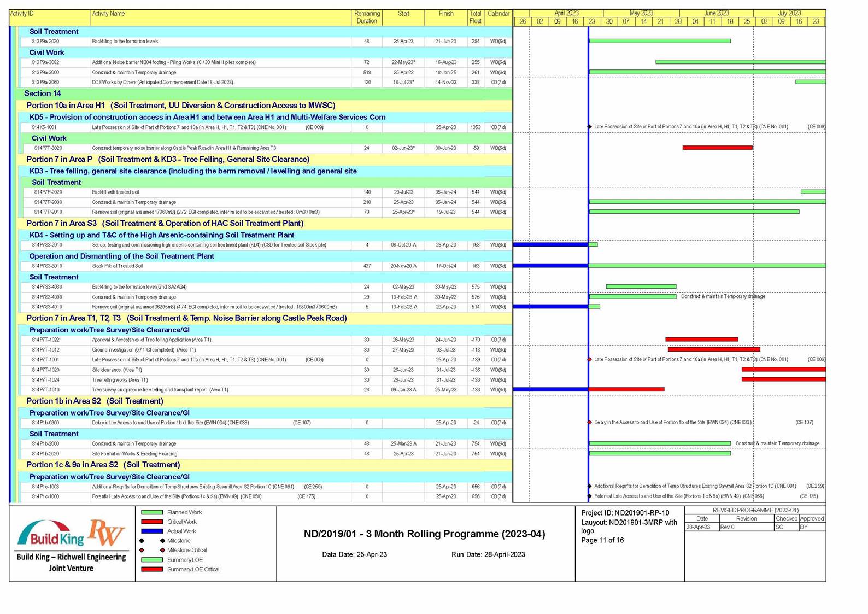Click the 'Stock Pile of Treated Soil' activity name
Viewport: 868px width, 614px height.
(x=117, y=266)
